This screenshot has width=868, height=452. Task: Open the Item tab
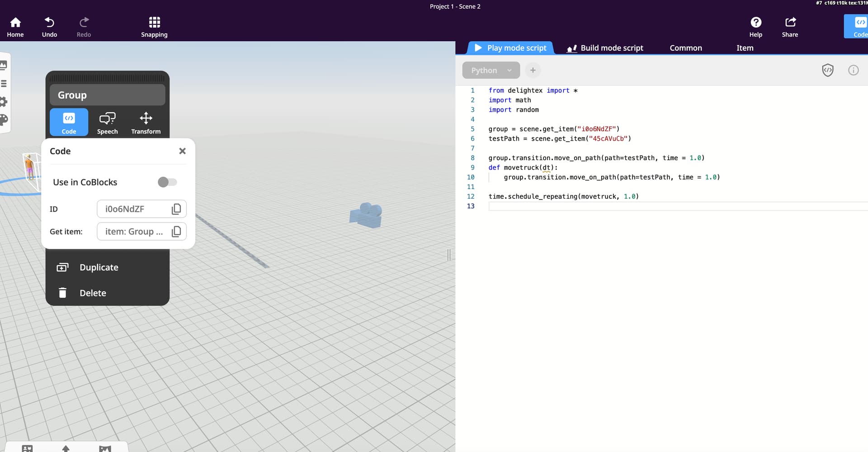tap(745, 48)
